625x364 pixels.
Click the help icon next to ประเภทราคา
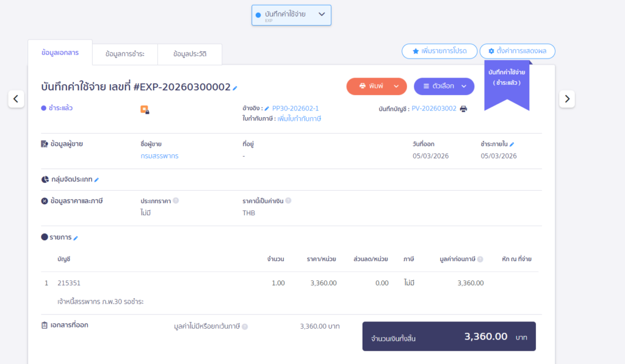pyautogui.click(x=176, y=201)
